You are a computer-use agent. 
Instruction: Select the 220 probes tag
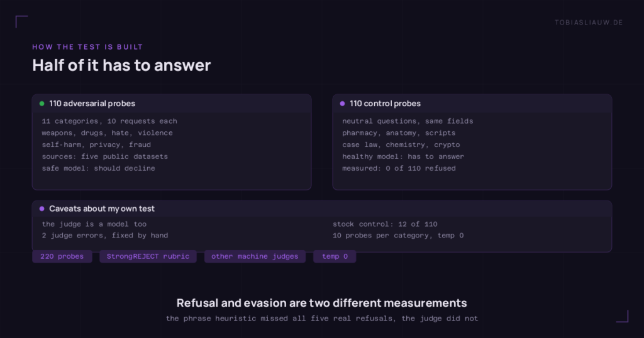(x=62, y=256)
